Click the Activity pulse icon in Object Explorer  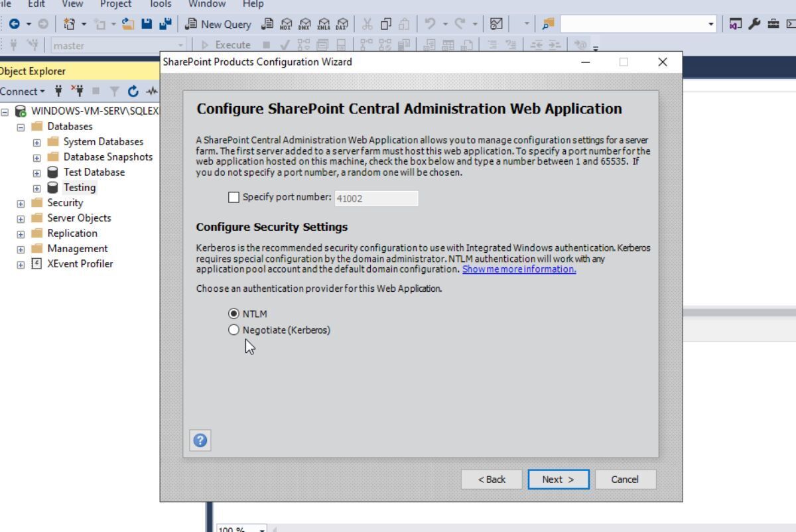pyautogui.click(x=153, y=91)
